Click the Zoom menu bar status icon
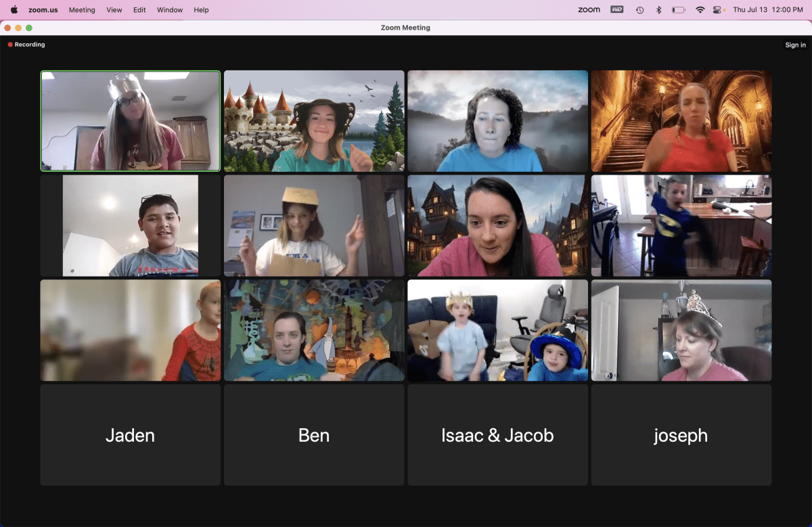The height and width of the screenshot is (527, 812). [589, 10]
